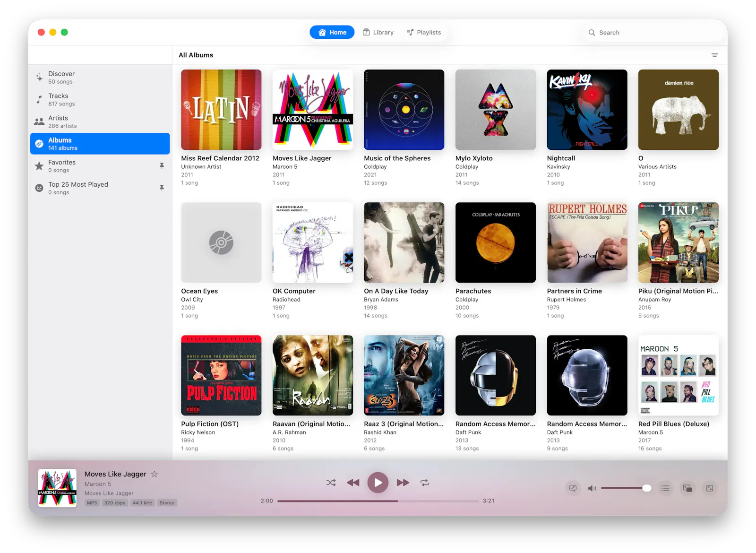The image size is (756, 553).
Task: Toggle repeat mode
Action: pos(425,483)
